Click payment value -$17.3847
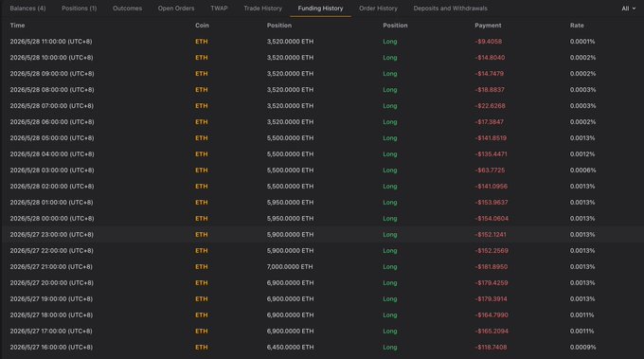Image resolution: width=644 pixels, height=359 pixels. pyautogui.click(x=490, y=122)
